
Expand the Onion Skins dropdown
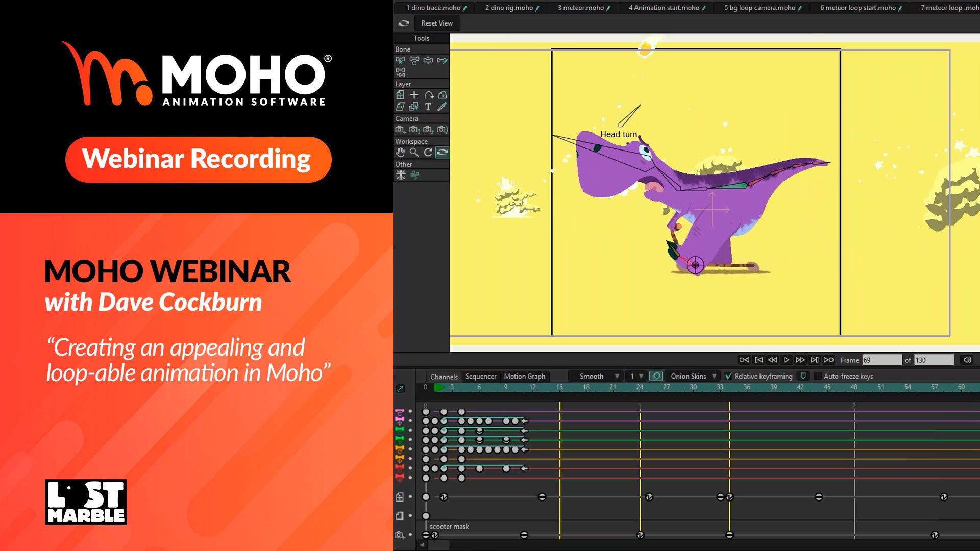(693, 376)
